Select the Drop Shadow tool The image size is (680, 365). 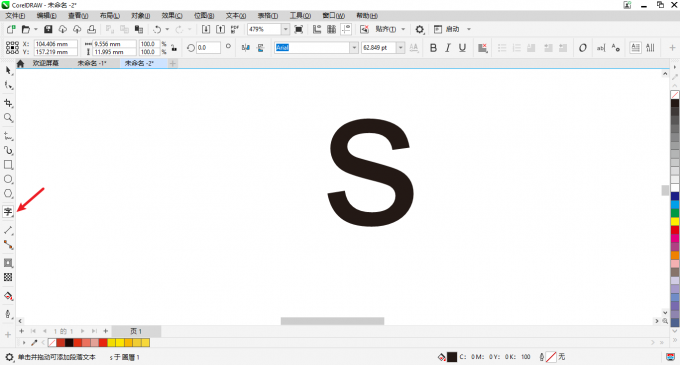point(8,263)
